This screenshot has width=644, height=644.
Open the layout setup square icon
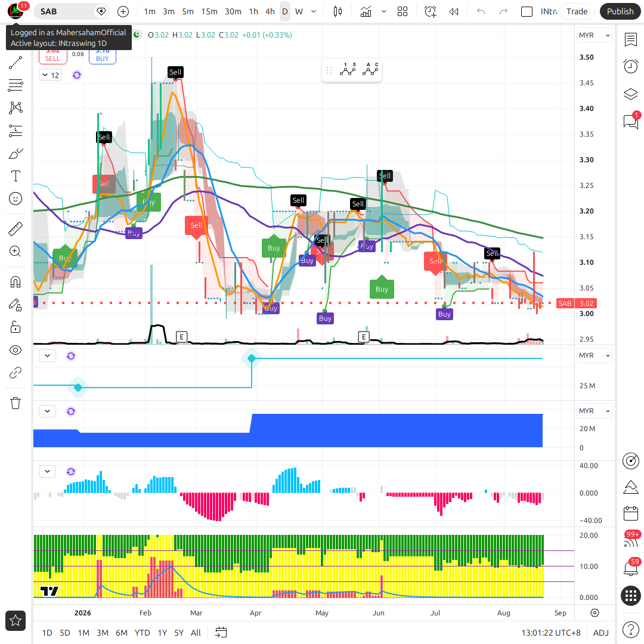(527, 11)
